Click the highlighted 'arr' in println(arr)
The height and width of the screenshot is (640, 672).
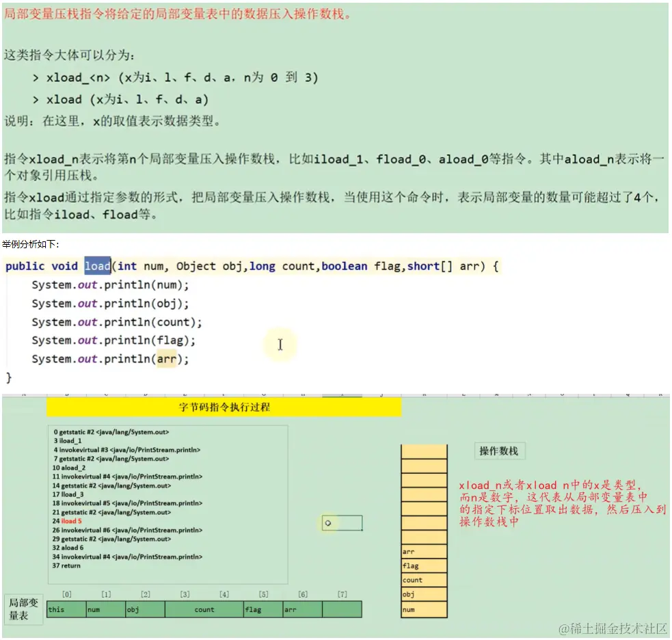click(167, 359)
